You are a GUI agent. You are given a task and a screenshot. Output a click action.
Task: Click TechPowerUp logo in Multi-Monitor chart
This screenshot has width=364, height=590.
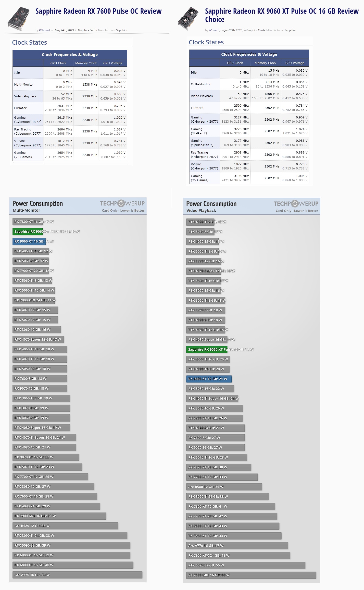click(122, 203)
